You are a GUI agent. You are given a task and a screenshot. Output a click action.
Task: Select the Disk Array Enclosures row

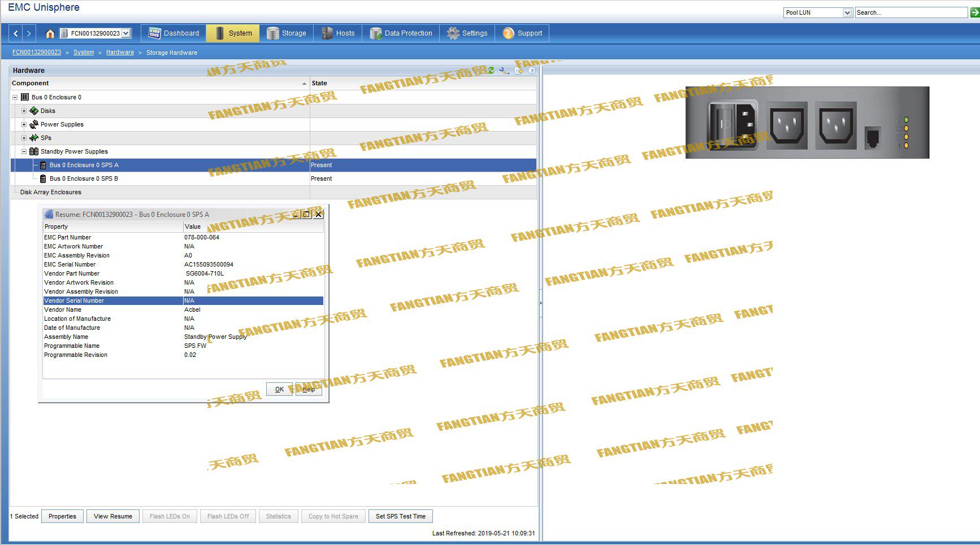click(274, 192)
